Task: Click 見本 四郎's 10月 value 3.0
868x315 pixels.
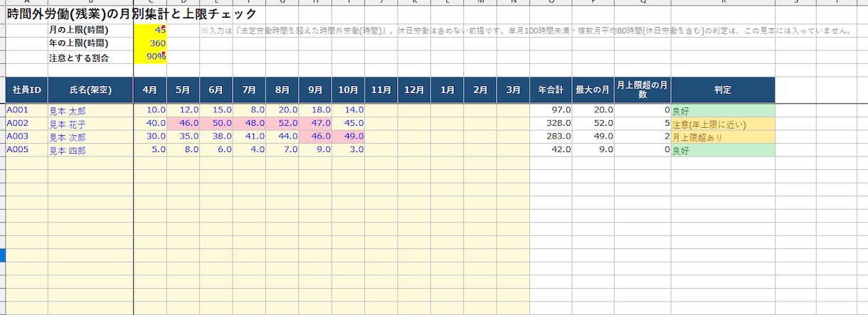Action: pyautogui.click(x=348, y=150)
